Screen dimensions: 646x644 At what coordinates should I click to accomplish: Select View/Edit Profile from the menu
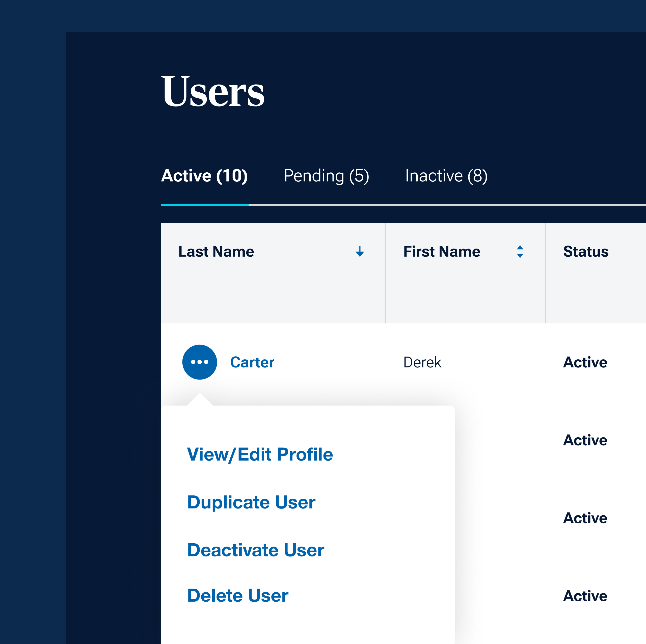pos(260,454)
